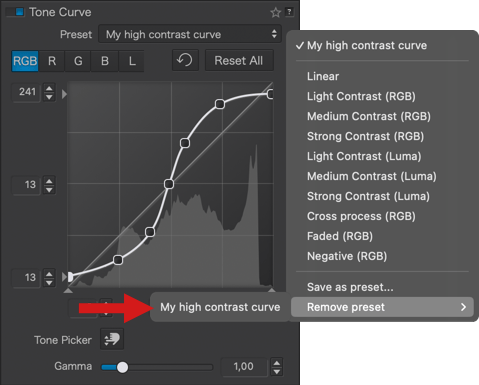Select the R channel tab

(52, 61)
